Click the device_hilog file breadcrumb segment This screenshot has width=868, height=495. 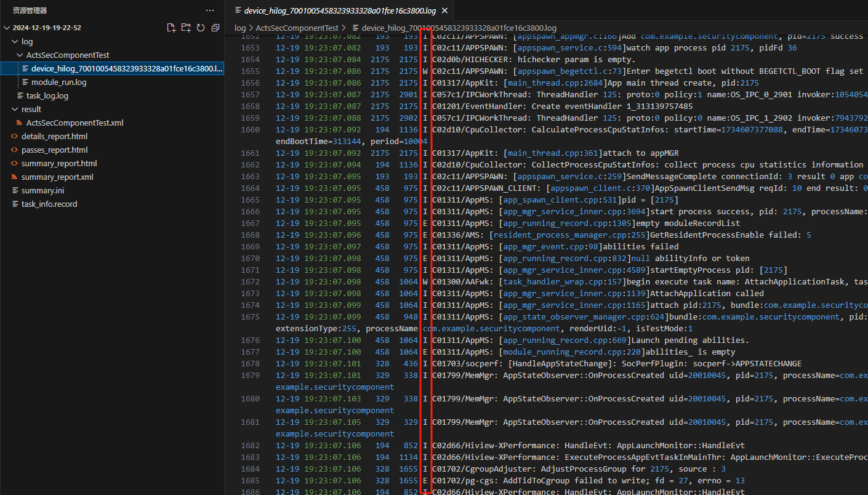tap(459, 28)
